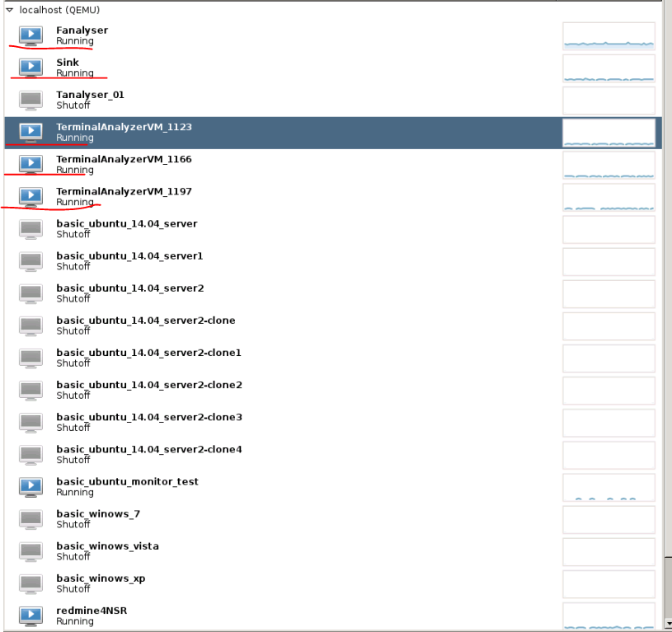Collapse the localhost (QEMU) connection tree
Viewport: 672px width, 632px height.
click(x=9, y=10)
